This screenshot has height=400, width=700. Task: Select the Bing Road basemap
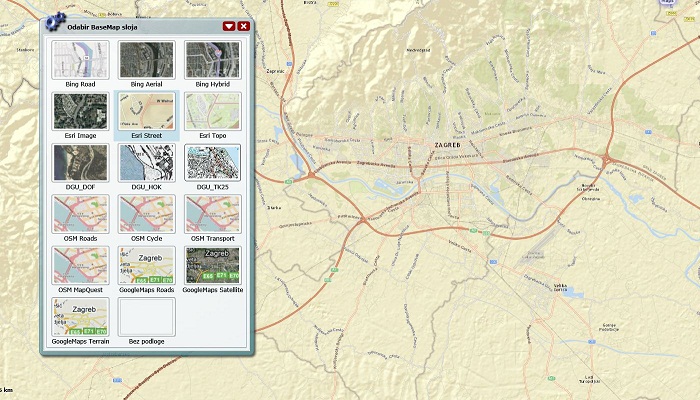tap(80, 61)
